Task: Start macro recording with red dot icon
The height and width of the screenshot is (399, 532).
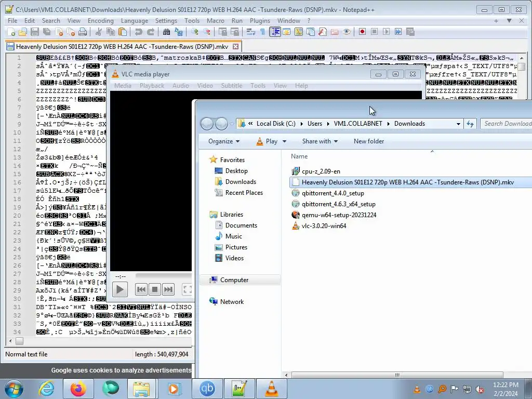Action: click(x=362, y=32)
